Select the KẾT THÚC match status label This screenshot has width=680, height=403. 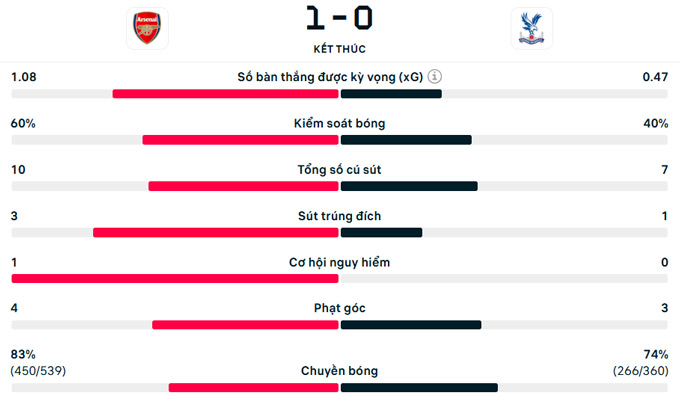point(340,48)
